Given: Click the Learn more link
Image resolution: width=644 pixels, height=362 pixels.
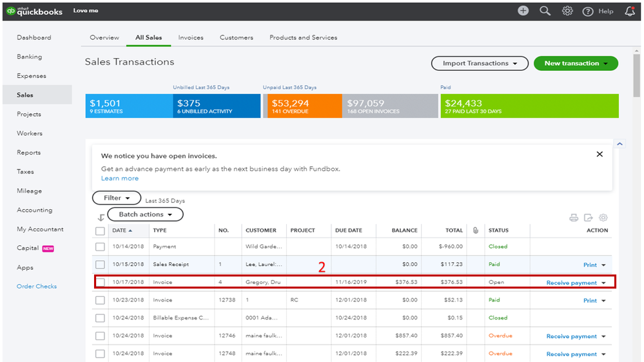Looking at the screenshot, I should [x=120, y=178].
